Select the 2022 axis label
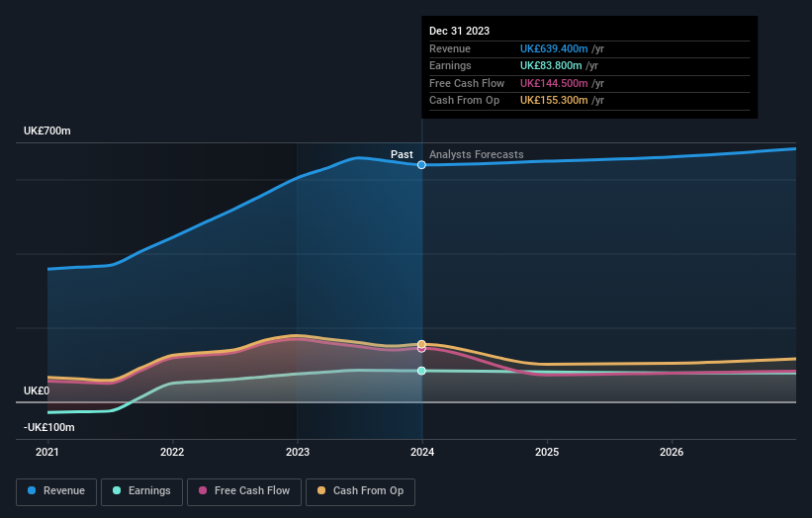 click(x=172, y=452)
